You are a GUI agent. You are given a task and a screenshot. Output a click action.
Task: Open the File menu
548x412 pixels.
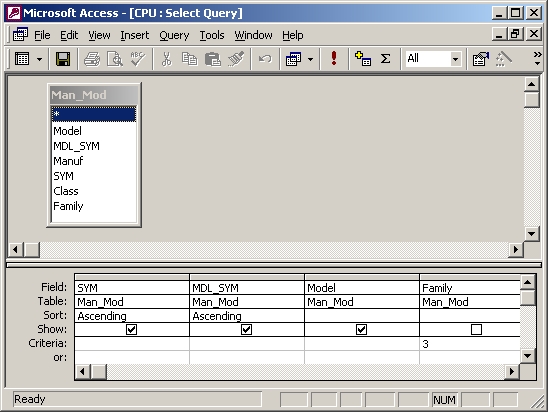(42, 35)
